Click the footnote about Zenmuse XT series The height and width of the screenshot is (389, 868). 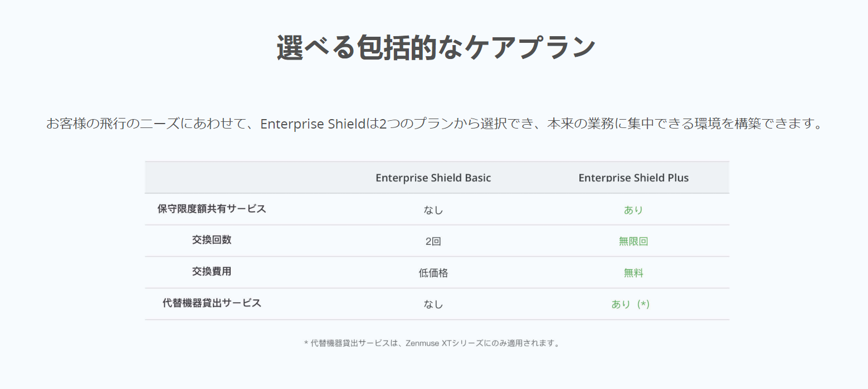click(x=432, y=343)
